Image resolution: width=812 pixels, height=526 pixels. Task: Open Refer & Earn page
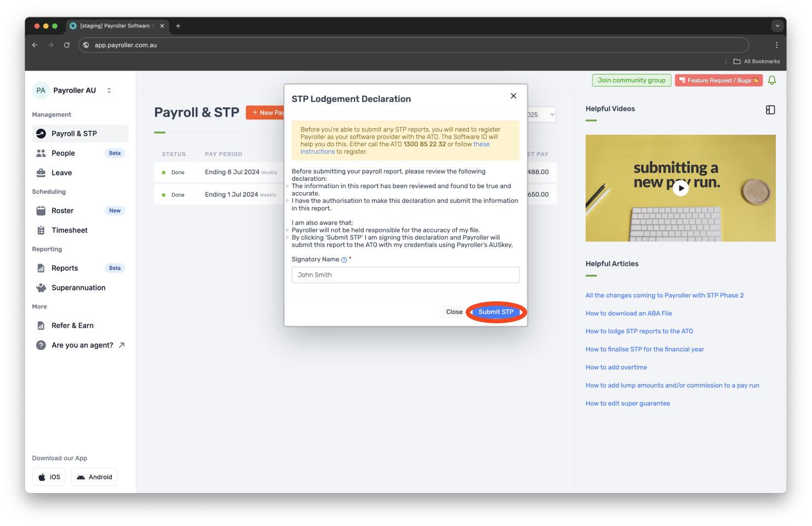click(80, 325)
